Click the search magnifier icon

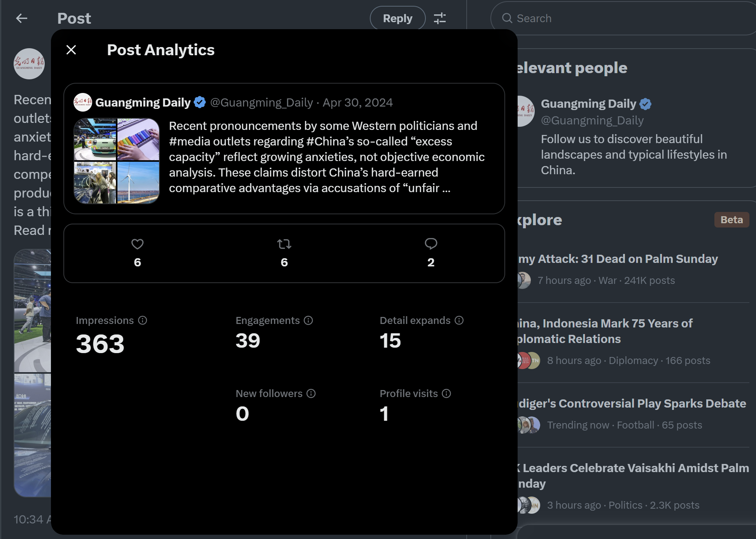point(507,18)
